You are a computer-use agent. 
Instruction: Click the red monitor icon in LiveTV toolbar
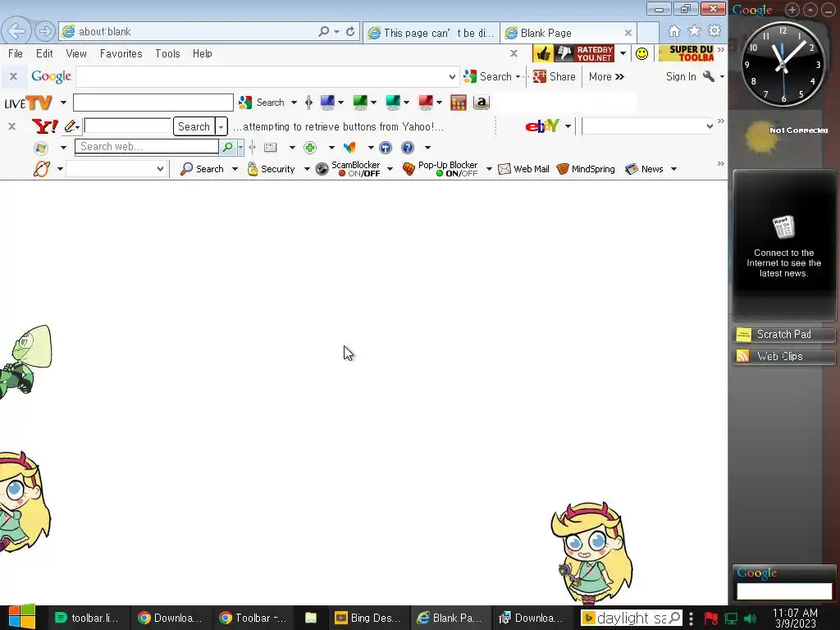click(426, 103)
